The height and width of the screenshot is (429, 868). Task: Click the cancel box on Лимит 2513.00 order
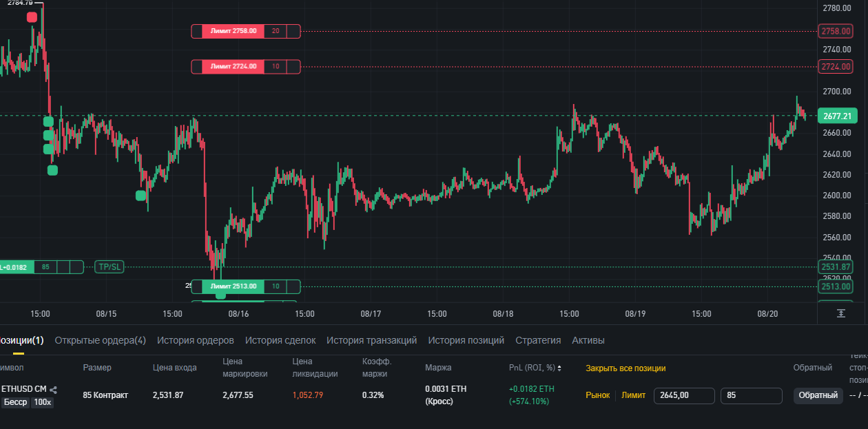tap(293, 286)
